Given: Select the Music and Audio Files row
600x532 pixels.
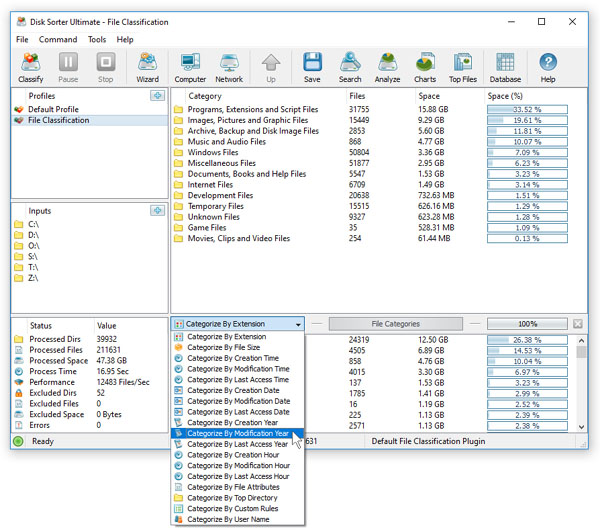Looking at the screenshot, I should [370, 142].
